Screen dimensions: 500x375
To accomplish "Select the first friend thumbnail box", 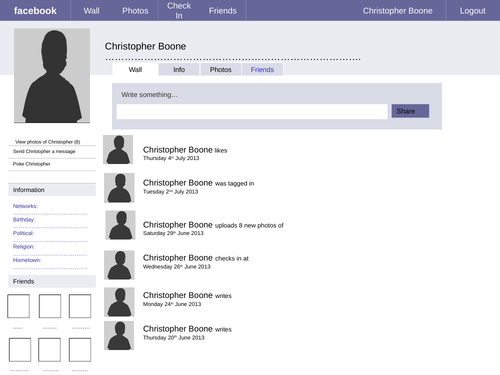I will pos(18,306).
